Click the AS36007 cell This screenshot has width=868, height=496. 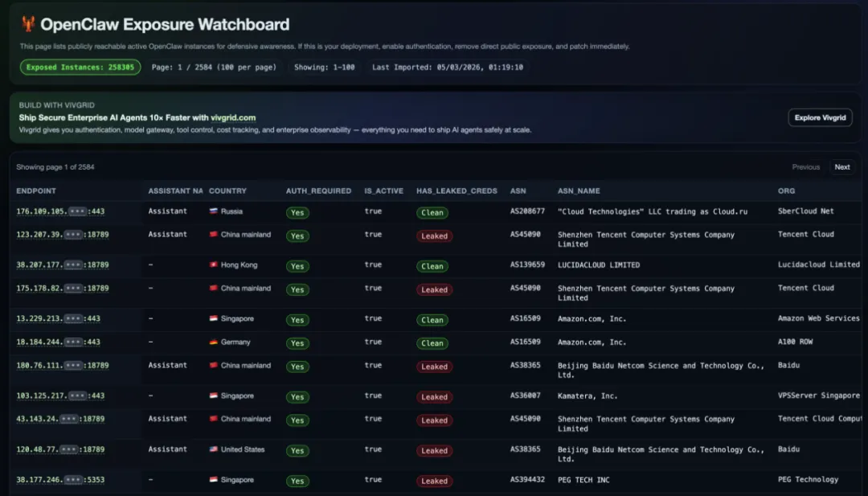(x=525, y=396)
